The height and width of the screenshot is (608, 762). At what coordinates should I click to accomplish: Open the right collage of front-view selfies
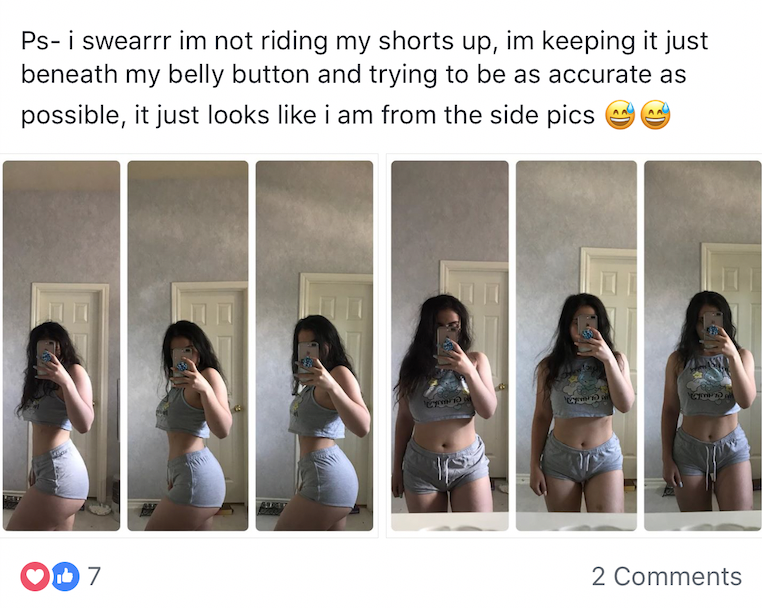[x=575, y=345]
